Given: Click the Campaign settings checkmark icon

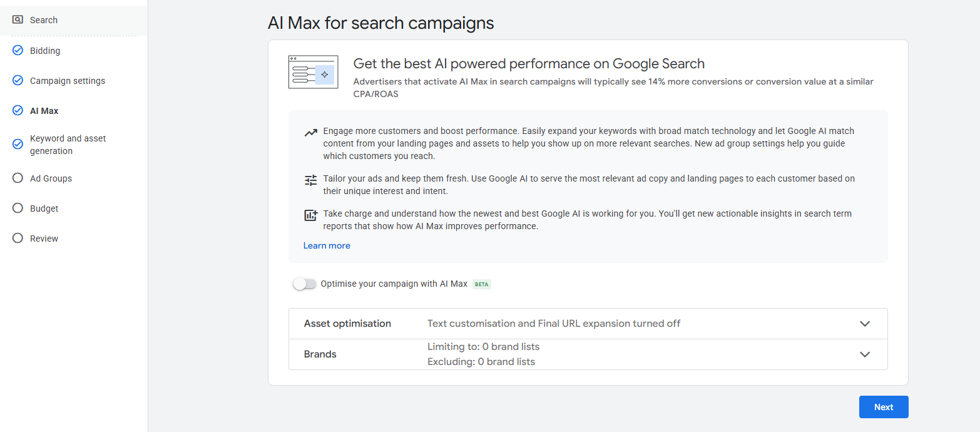Looking at the screenshot, I should coord(18,81).
